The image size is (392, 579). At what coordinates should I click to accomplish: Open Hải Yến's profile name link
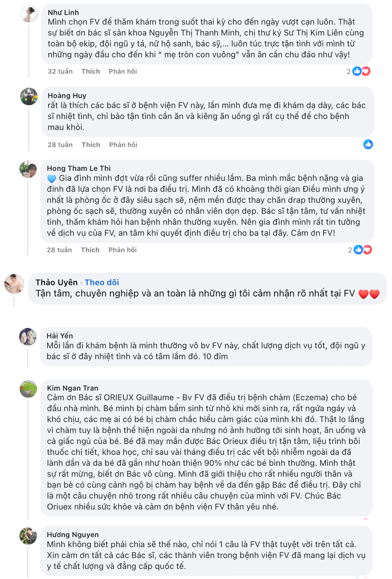tap(60, 336)
